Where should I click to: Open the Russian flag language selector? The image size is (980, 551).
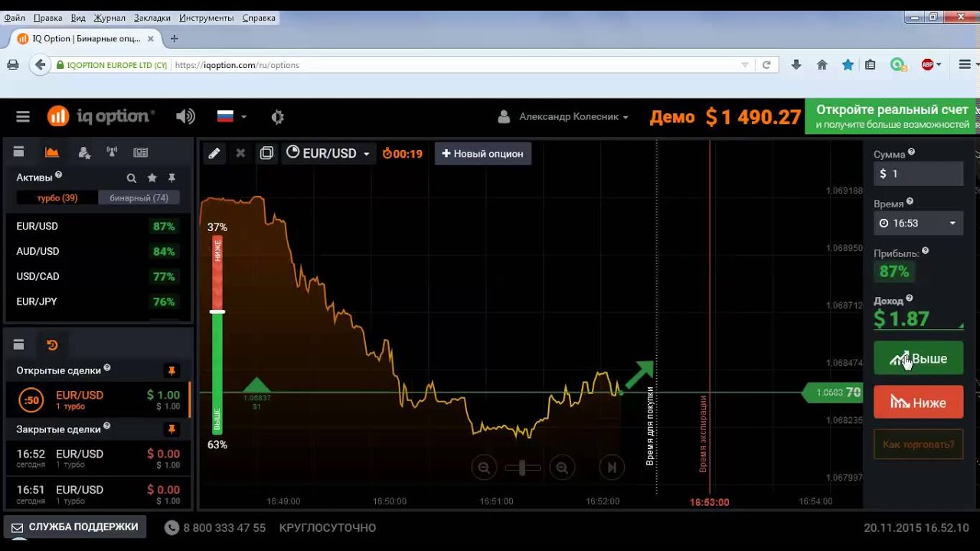coord(232,116)
